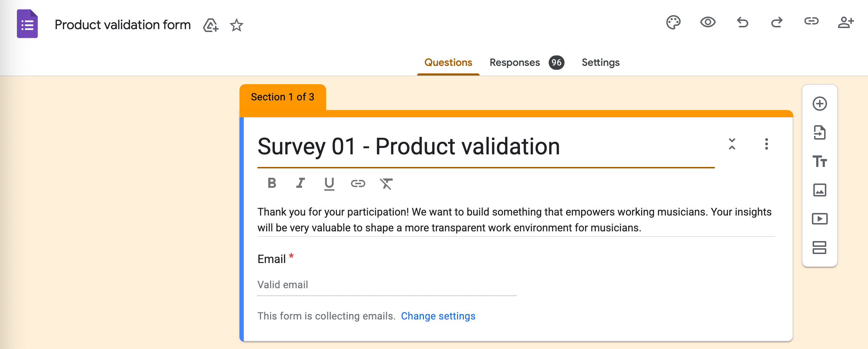Click the redo arrow icon
868x349 pixels.
tap(777, 22)
